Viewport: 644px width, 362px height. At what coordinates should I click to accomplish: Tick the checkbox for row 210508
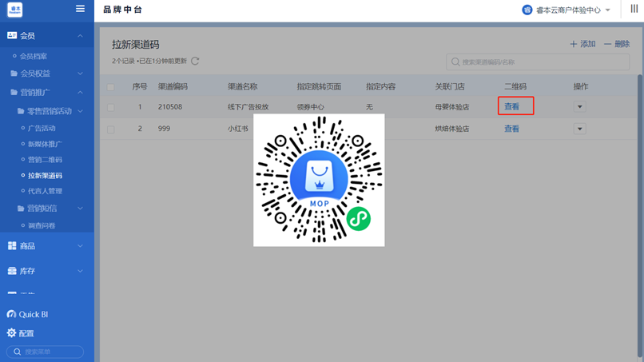pyautogui.click(x=110, y=107)
